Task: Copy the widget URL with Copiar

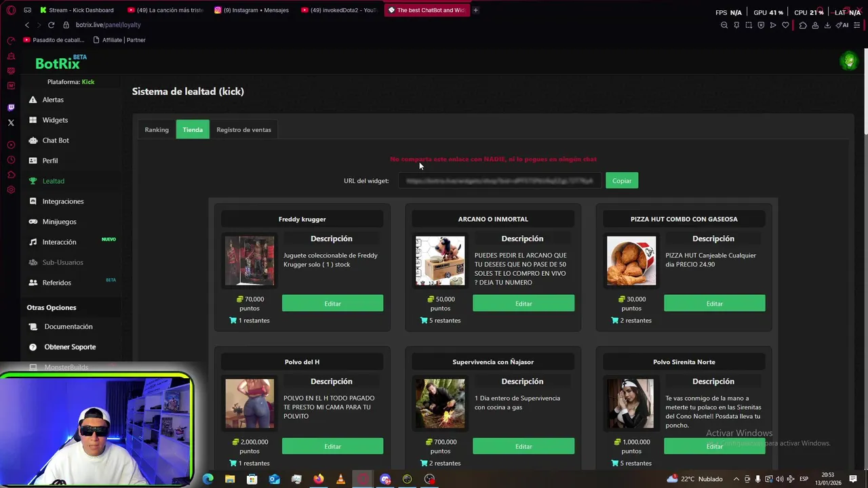Action: click(622, 181)
